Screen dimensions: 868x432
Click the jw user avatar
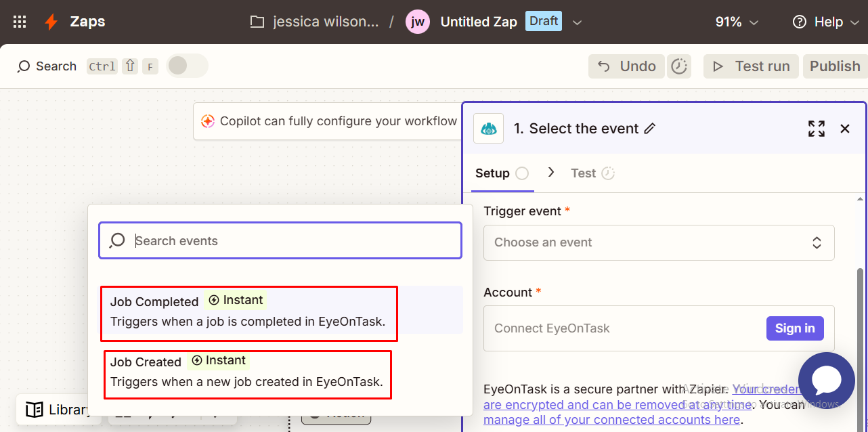click(418, 22)
